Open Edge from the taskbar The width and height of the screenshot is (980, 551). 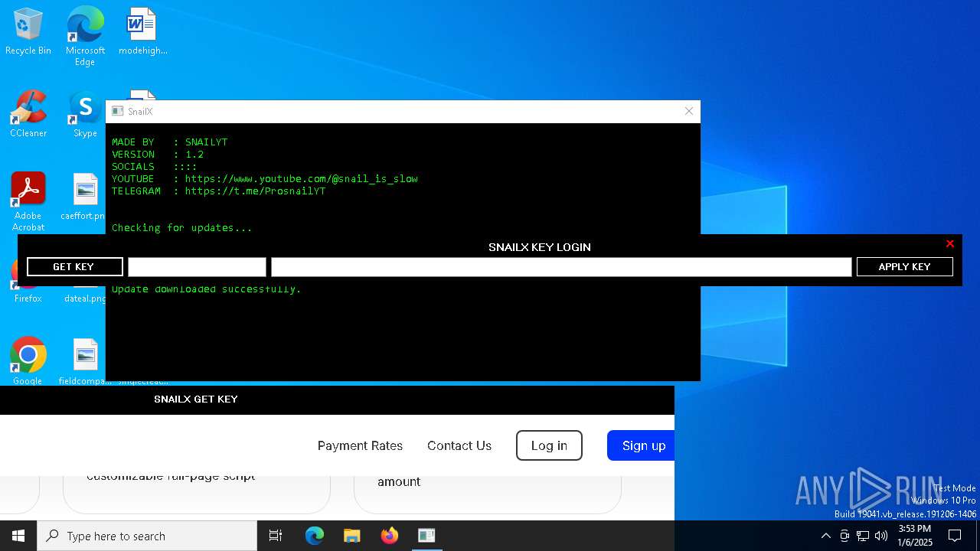coord(315,536)
